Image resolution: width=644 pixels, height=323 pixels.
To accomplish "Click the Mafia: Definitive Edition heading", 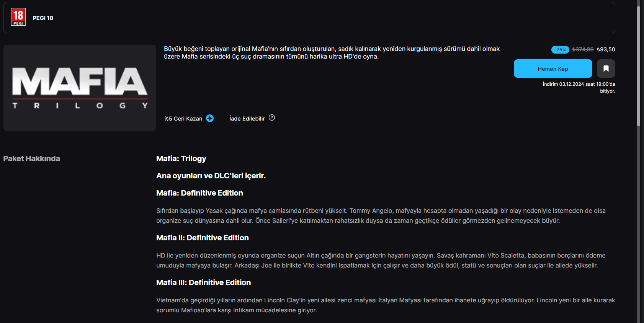I will (199, 193).
